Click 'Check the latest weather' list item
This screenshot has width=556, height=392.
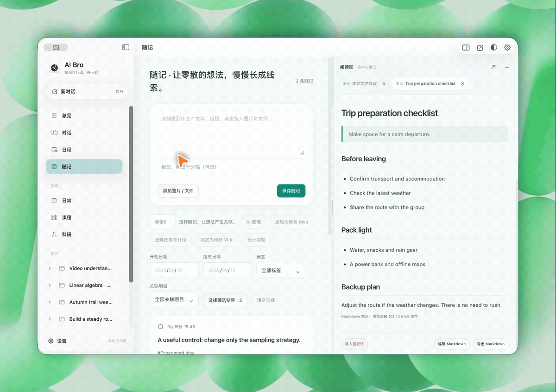[380, 193]
